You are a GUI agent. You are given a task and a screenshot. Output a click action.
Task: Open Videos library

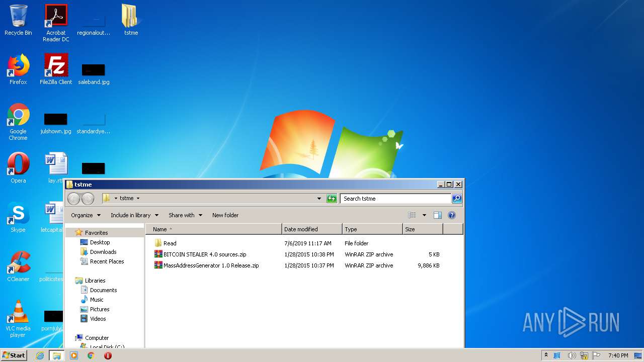[x=98, y=319]
